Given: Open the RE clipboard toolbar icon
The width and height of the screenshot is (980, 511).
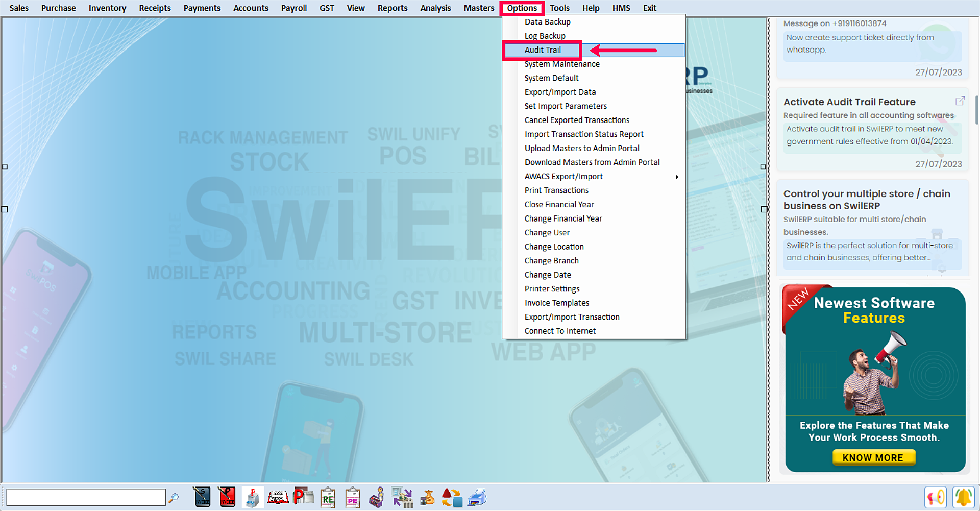Looking at the screenshot, I should coord(328,498).
